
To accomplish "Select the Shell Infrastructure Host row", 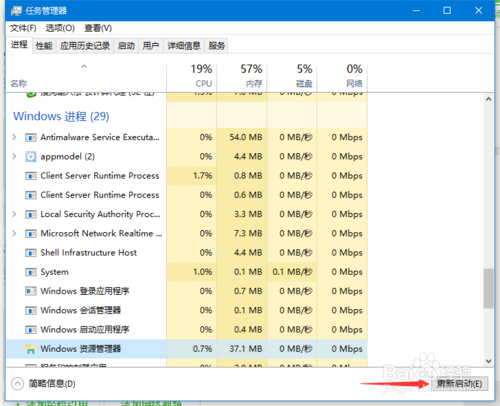I will pos(187,253).
